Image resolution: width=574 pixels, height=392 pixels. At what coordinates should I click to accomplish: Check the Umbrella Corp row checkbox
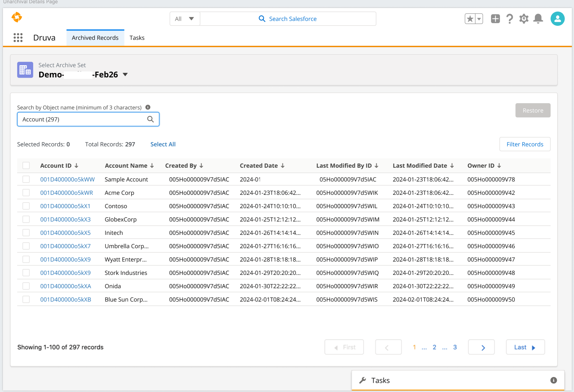point(26,246)
